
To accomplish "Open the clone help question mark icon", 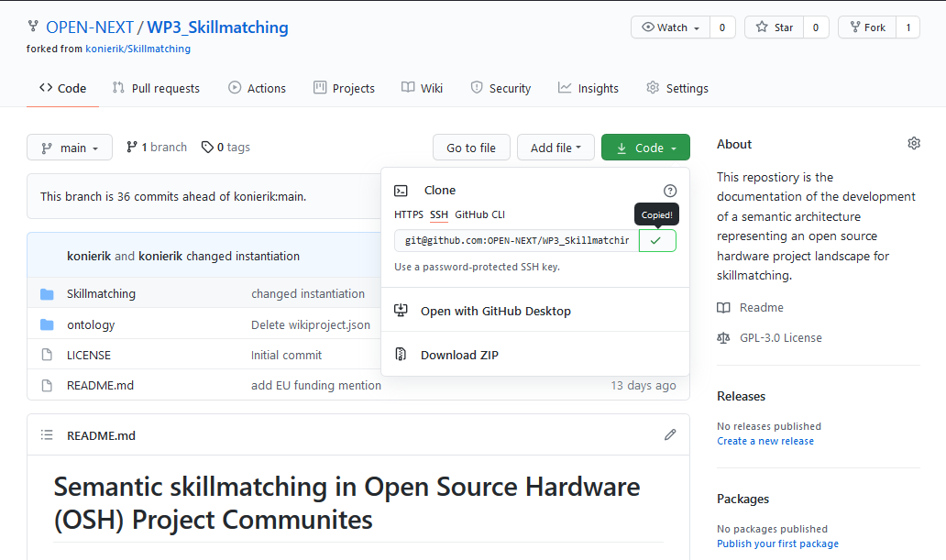I will point(670,191).
